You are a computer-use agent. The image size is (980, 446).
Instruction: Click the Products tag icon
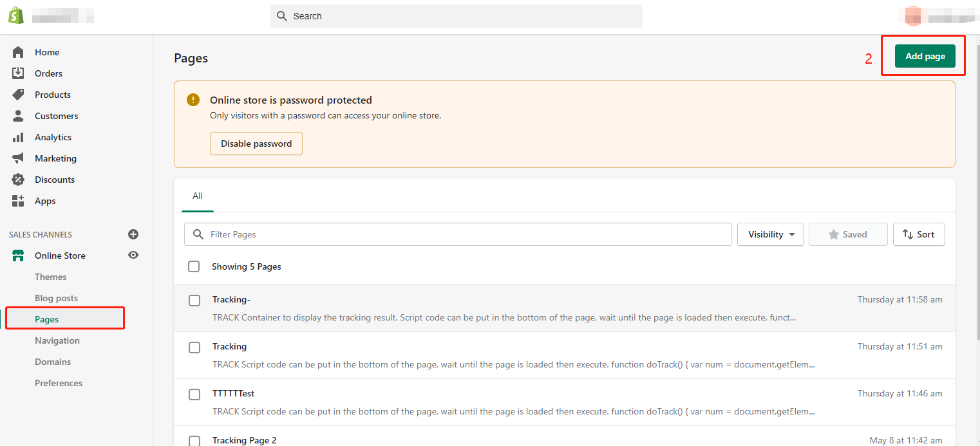(18, 95)
